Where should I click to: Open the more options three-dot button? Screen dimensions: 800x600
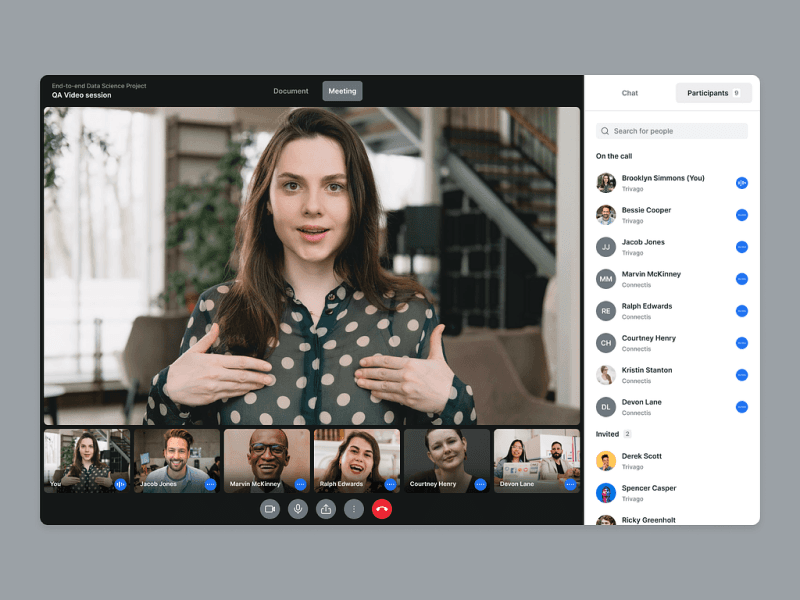coord(354,509)
